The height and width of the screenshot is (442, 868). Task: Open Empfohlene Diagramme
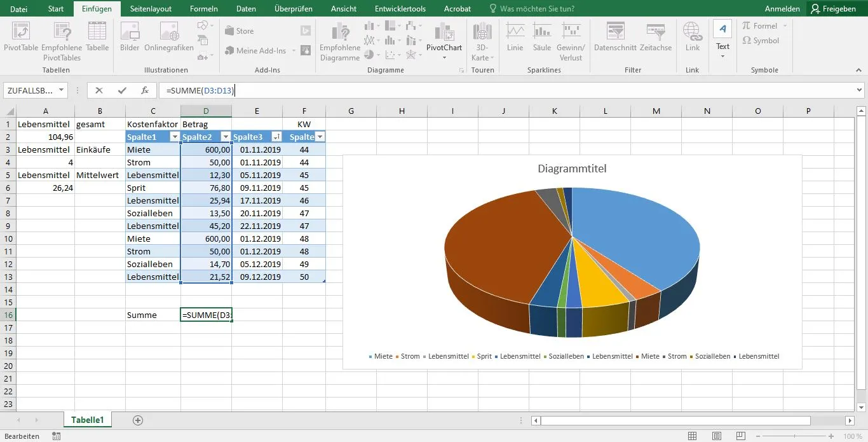[339, 38]
